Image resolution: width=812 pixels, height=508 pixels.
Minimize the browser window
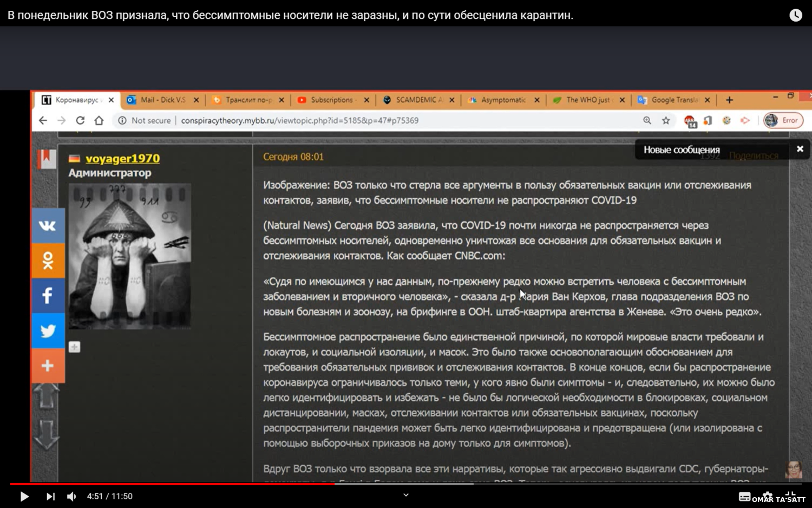pyautogui.click(x=775, y=96)
